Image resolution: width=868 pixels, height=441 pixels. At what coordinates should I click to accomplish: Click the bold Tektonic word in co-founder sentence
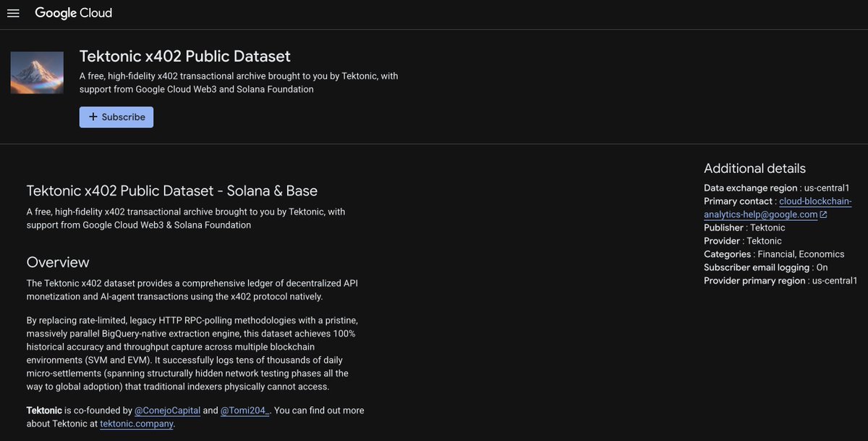coord(44,411)
